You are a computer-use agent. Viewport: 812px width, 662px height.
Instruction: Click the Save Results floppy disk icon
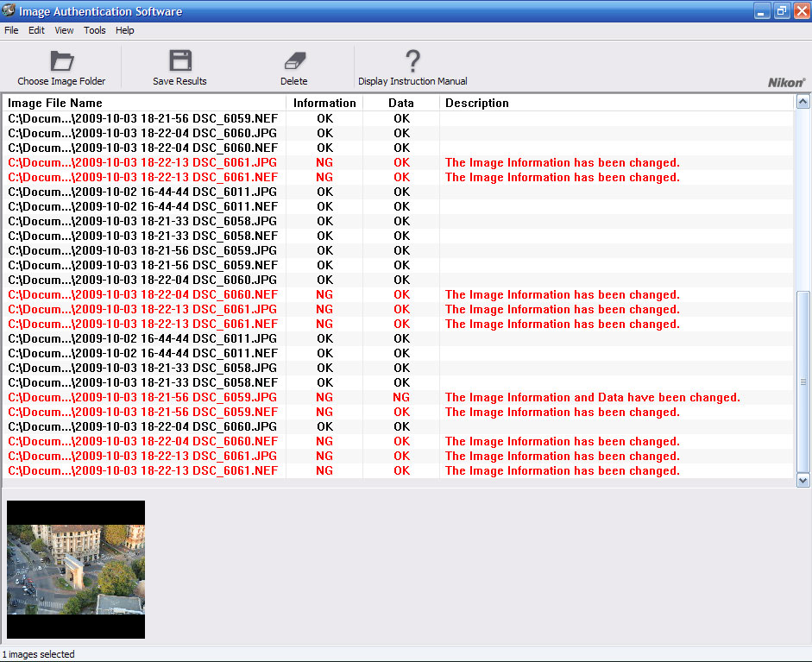tap(180, 60)
